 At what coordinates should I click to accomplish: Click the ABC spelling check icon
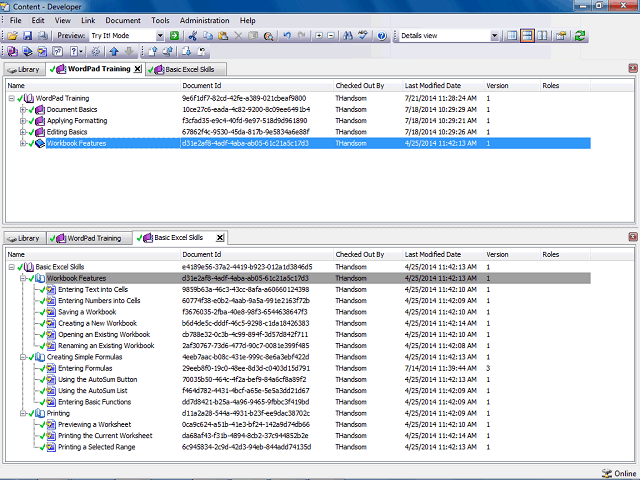click(x=362, y=36)
